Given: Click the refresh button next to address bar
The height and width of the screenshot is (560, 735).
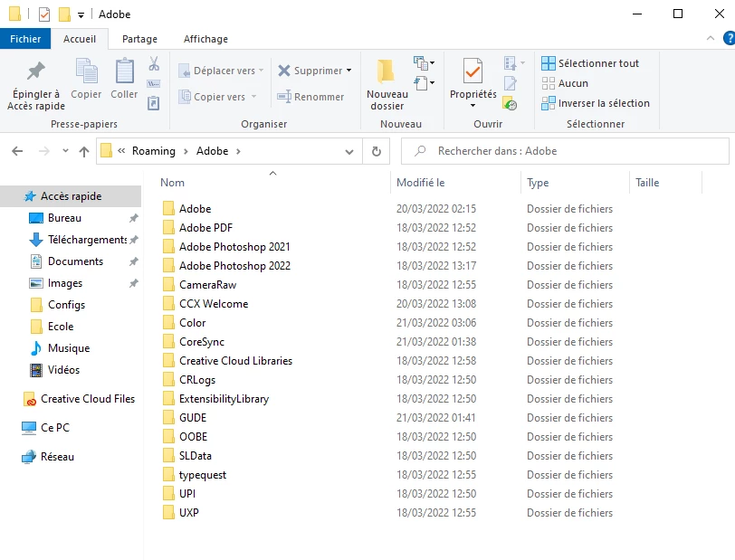Looking at the screenshot, I should tap(376, 151).
